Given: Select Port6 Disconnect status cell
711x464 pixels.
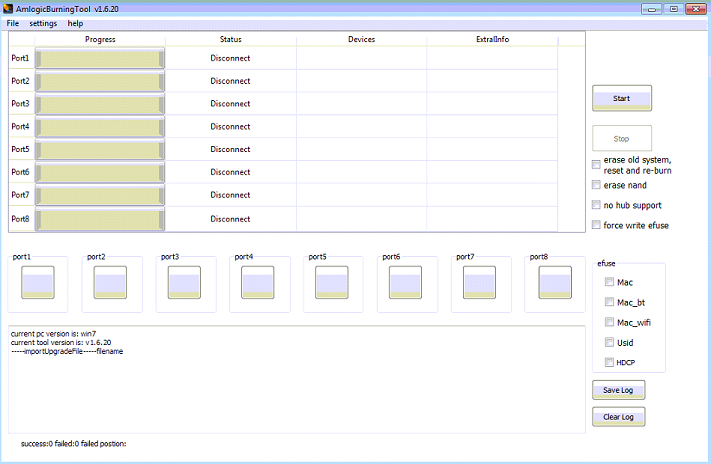Looking at the screenshot, I should click(x=230, y=172).
